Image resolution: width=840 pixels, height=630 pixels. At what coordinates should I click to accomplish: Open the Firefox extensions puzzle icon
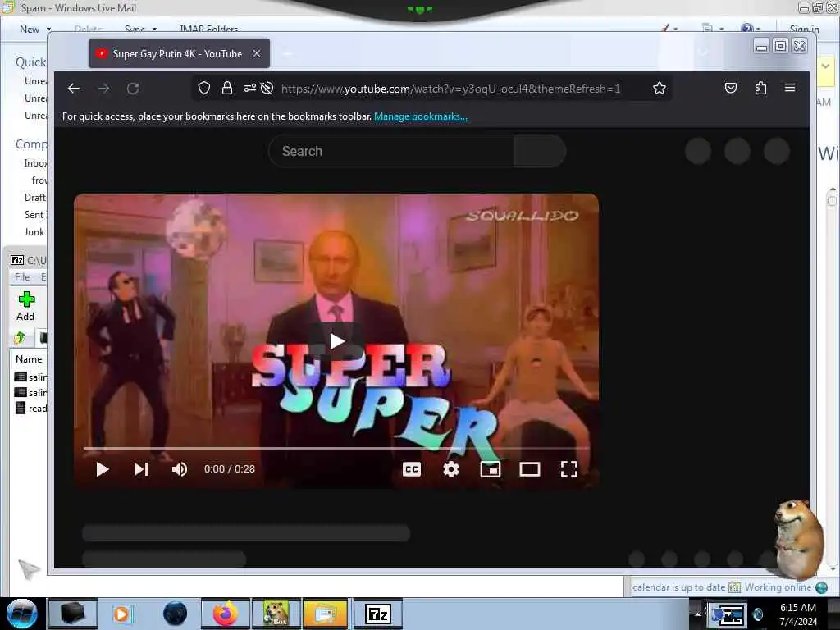coord(760,88)
